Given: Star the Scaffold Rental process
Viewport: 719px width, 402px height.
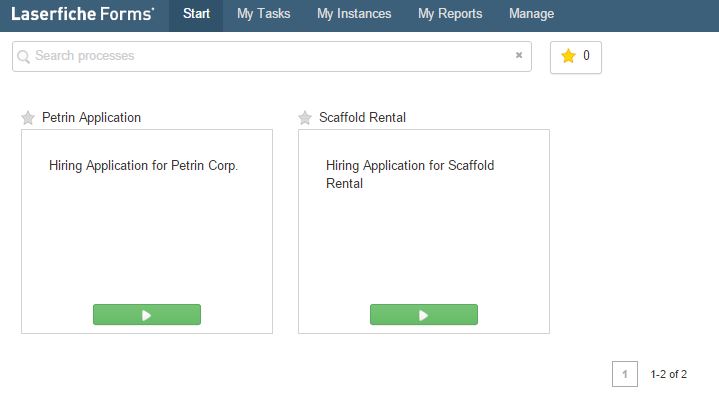Looking at the screenshot, I should pyautogui.click(x=305, y=118).
